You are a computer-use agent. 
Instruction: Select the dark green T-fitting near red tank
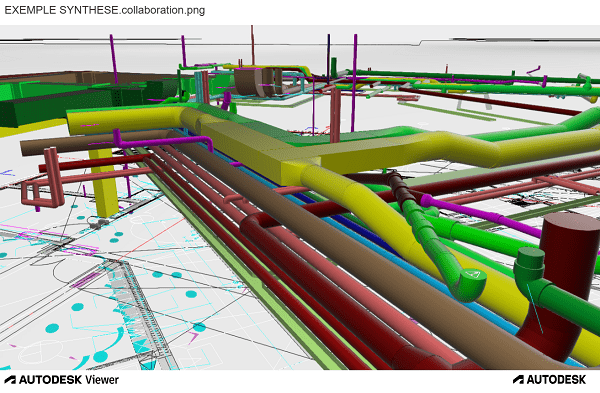tap(530, 268)
